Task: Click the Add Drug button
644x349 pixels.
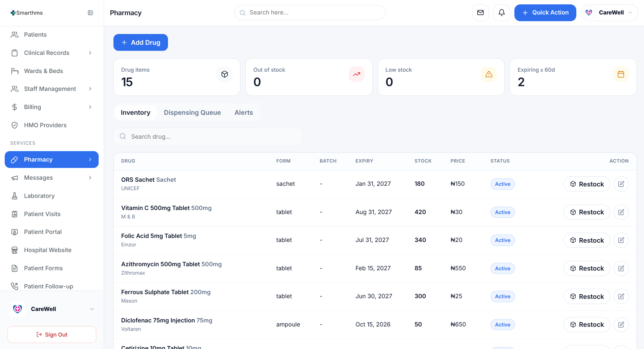Action: [x=141, y=42]
